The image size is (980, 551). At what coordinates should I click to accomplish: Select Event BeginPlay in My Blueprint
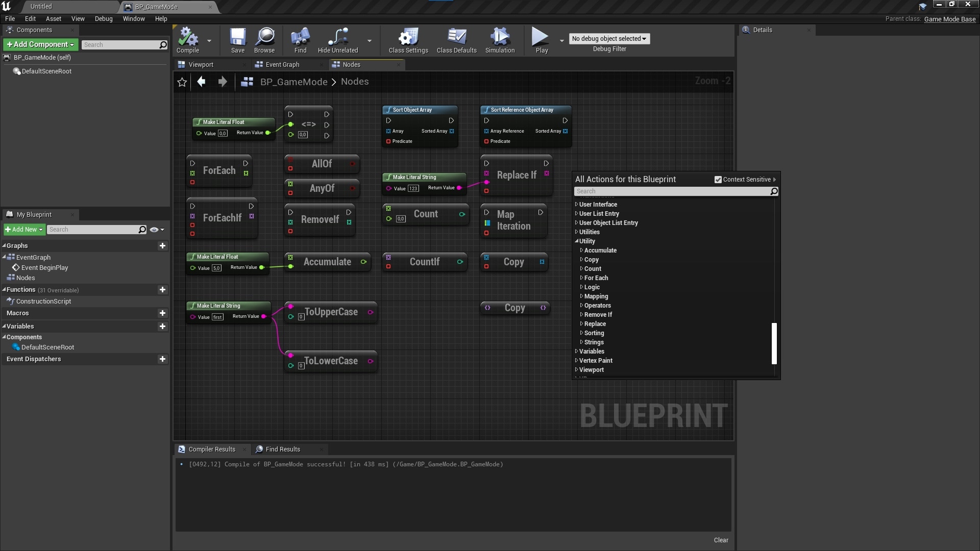(x=44, y=268)
